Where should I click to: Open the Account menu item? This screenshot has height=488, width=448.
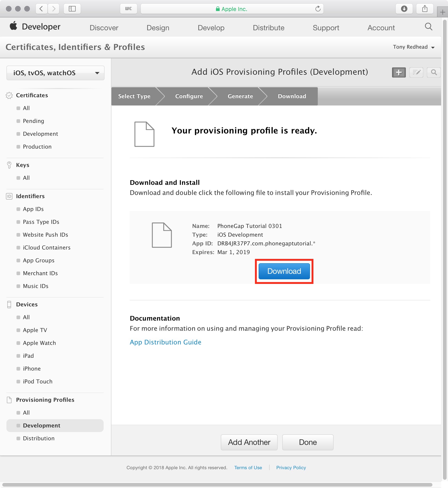coord(381,28)
